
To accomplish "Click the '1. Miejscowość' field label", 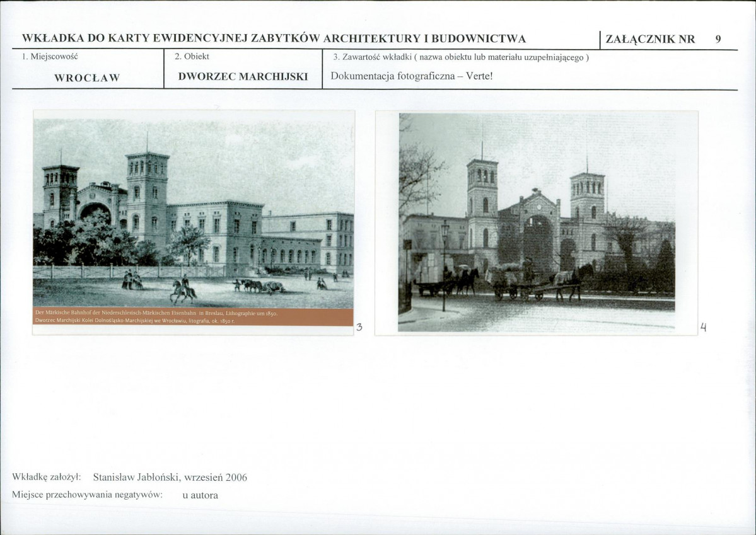I will point(50,56).
